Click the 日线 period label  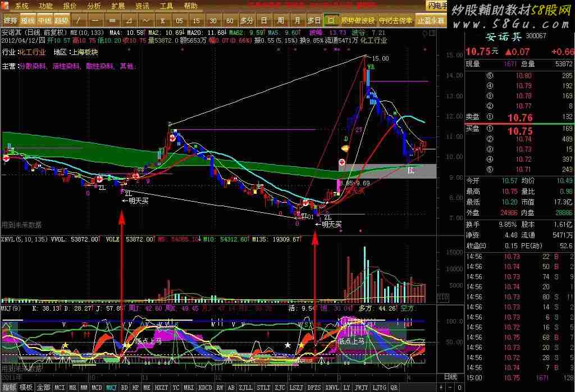450,377
